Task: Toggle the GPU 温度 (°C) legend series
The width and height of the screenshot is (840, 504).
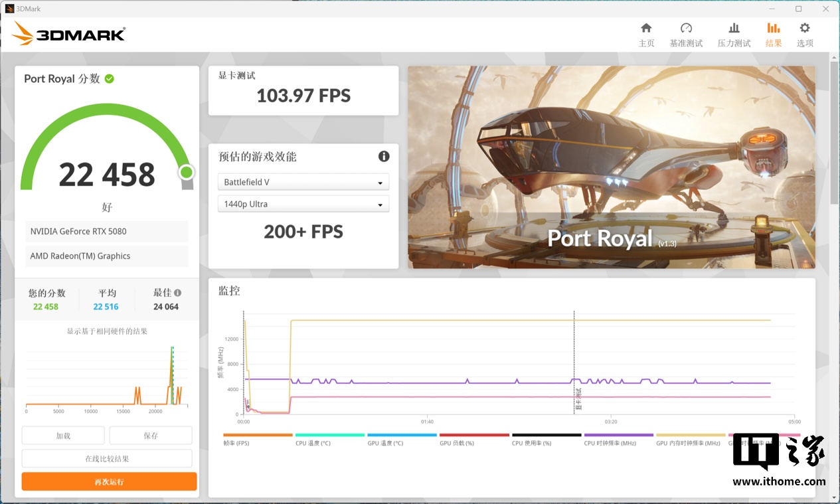Action: click(x=402, y=440)
